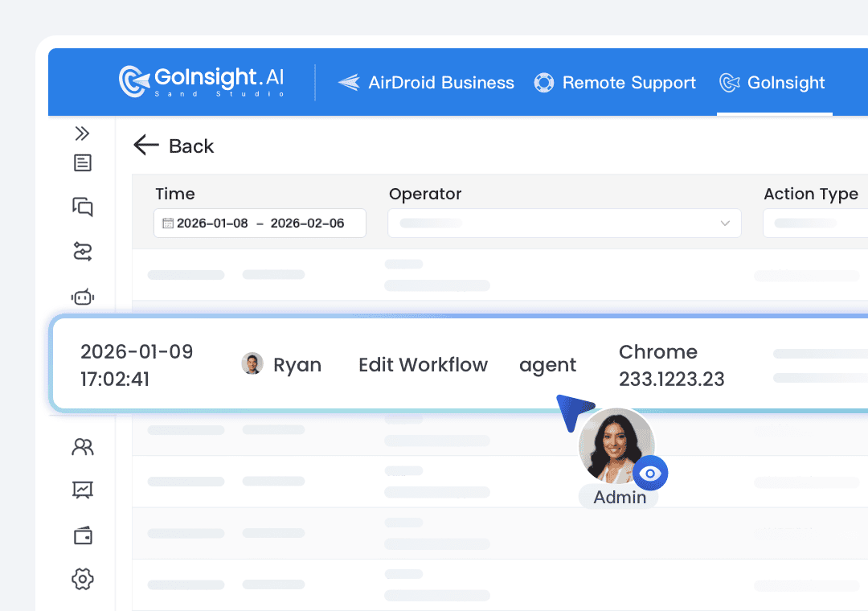Toggle the eye icon on Admin avatar

click(651, 474)
